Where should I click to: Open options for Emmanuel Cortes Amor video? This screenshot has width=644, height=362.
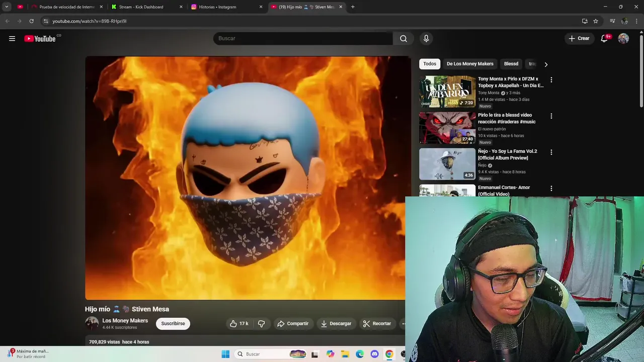[551, 189]
